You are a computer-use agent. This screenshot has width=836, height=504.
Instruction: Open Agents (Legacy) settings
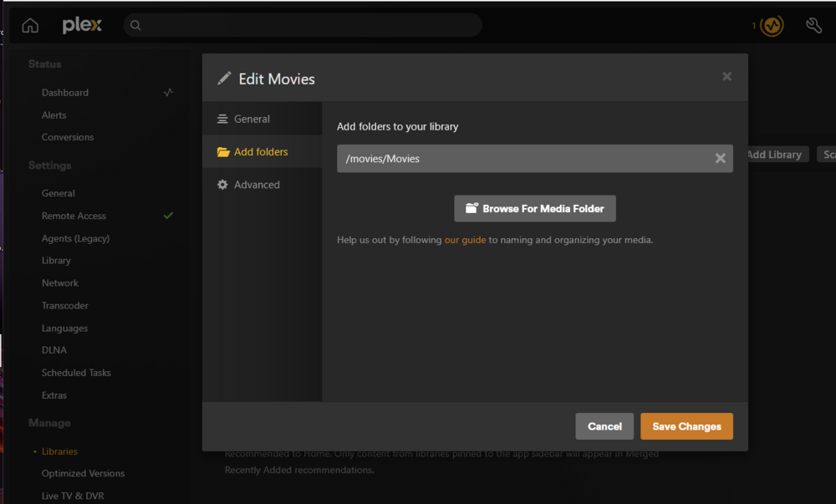tap(76, 238)
